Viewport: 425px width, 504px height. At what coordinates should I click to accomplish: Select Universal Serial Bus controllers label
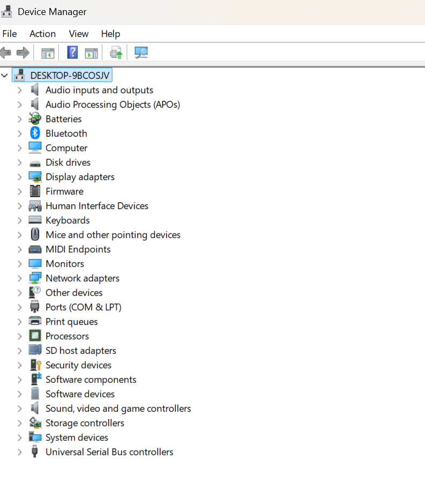point(109,451)
